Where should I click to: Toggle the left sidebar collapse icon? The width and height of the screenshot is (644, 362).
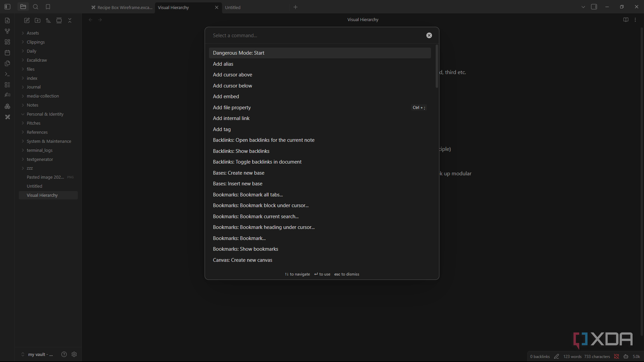[7, 7]
